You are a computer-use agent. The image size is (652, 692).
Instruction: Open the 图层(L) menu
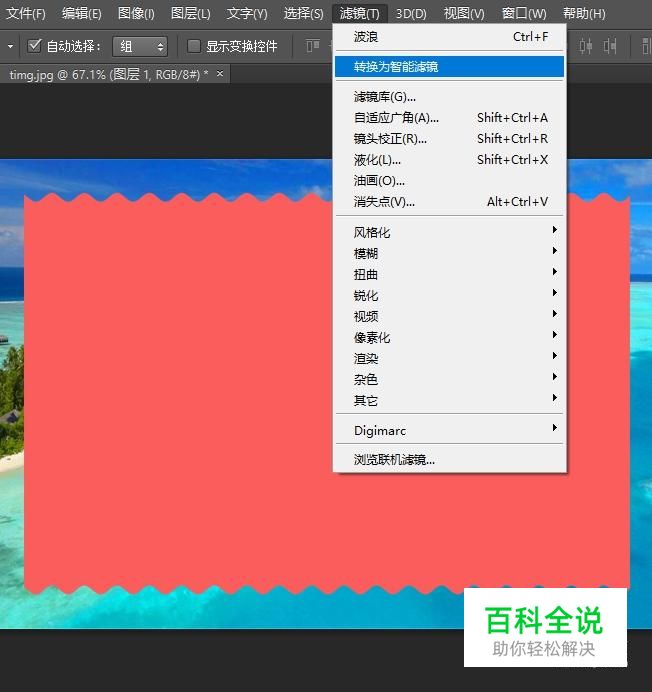pyautogui.click(x=191, y=14)
